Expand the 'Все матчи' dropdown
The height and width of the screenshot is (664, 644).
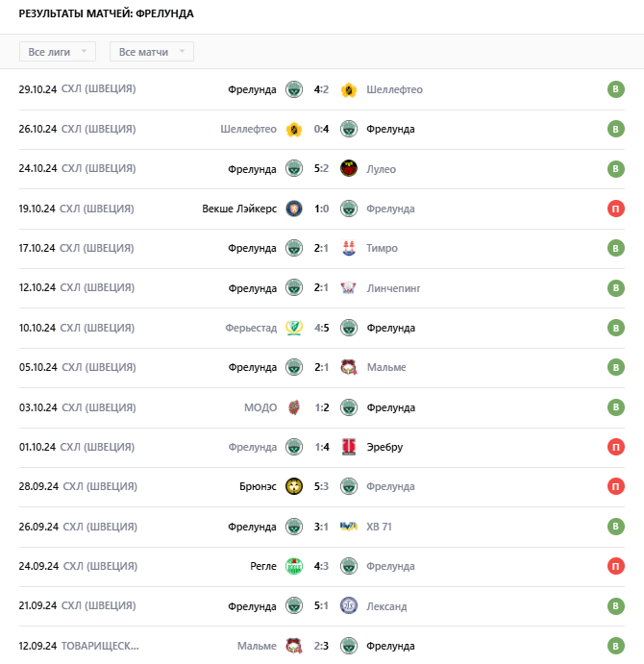pos(152,52)
